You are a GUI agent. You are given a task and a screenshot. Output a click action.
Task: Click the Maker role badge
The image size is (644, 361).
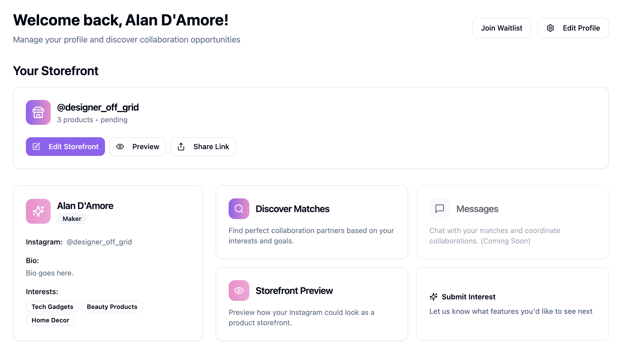(x=72, y=219)
